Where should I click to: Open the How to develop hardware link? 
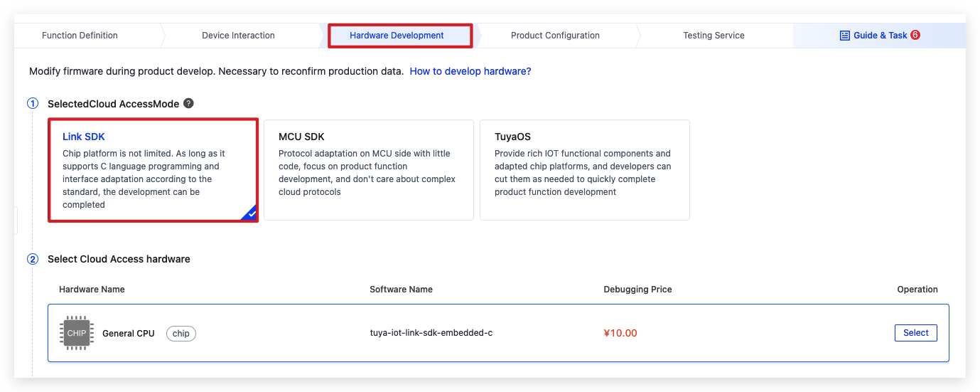coord(470,71)
